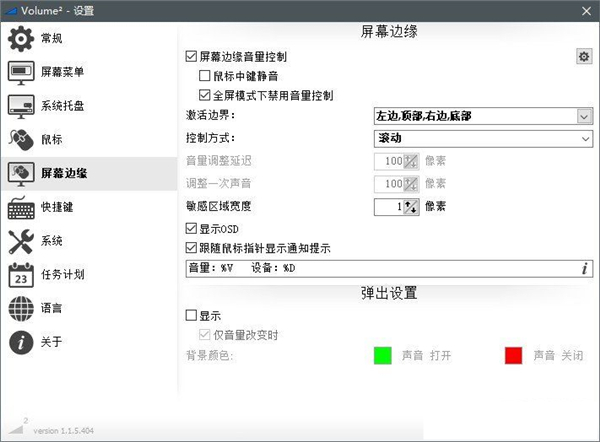Click the Volume² logo icon in title bar

pyautogui.click(x=11, y=11)
